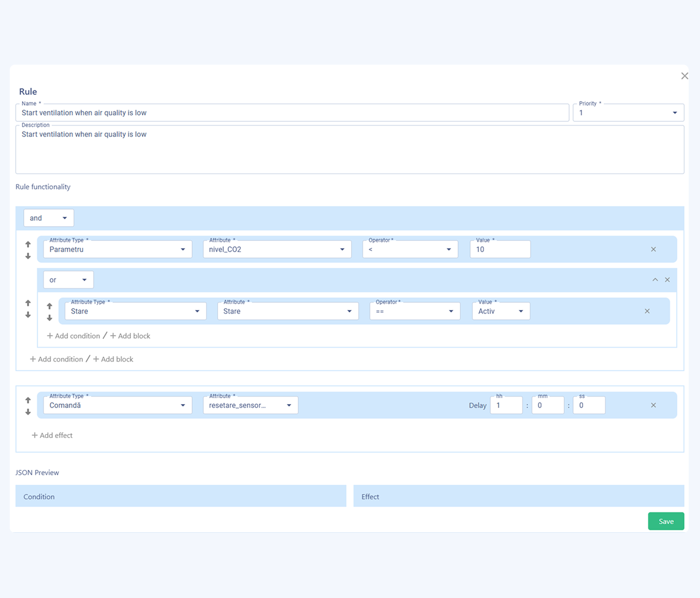Open the Condition JSON preview panel
The width and height of the screenshot is (700, 598).
click(x=180, y=496)
